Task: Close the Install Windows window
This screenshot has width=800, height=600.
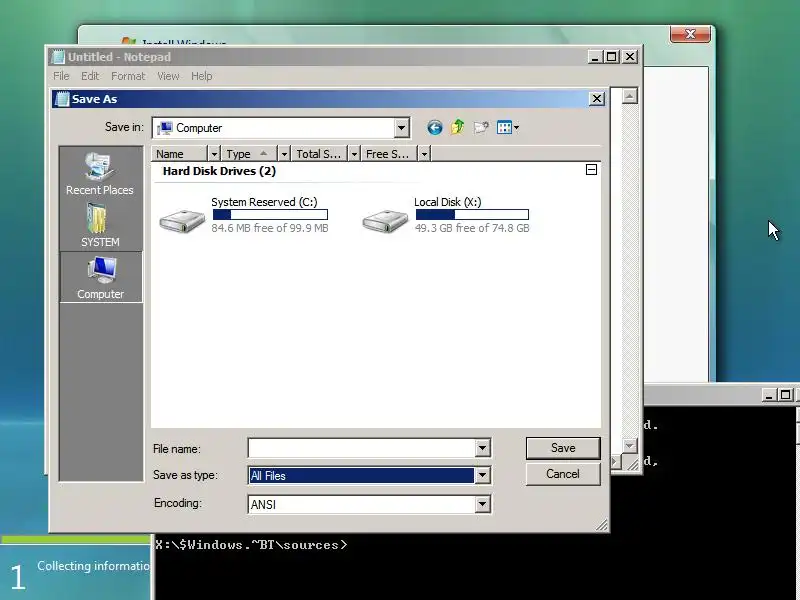Action: [690, 34]
